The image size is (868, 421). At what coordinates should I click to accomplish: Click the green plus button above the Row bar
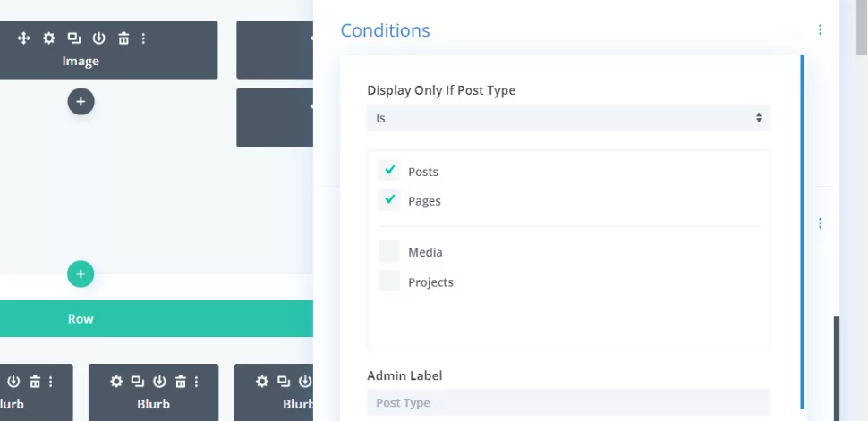point(81,274)
